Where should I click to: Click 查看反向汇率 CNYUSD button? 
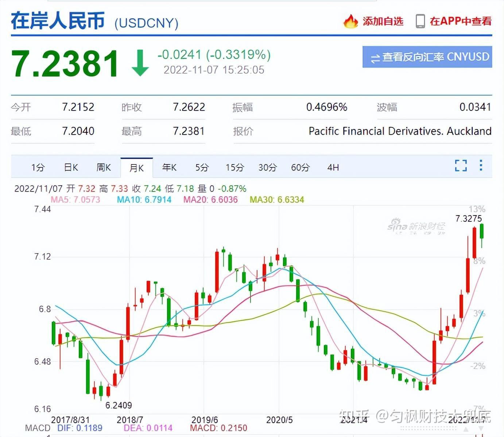tap(427, 57)
